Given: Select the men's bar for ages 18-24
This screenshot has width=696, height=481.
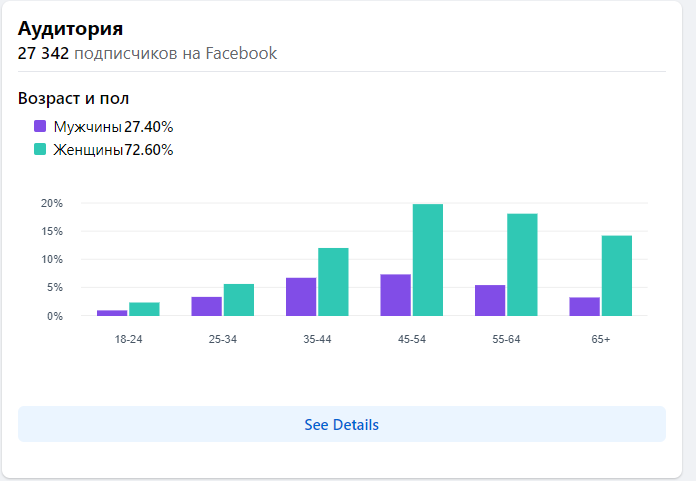Looking at the screenshot, I should tap(112, 313).
